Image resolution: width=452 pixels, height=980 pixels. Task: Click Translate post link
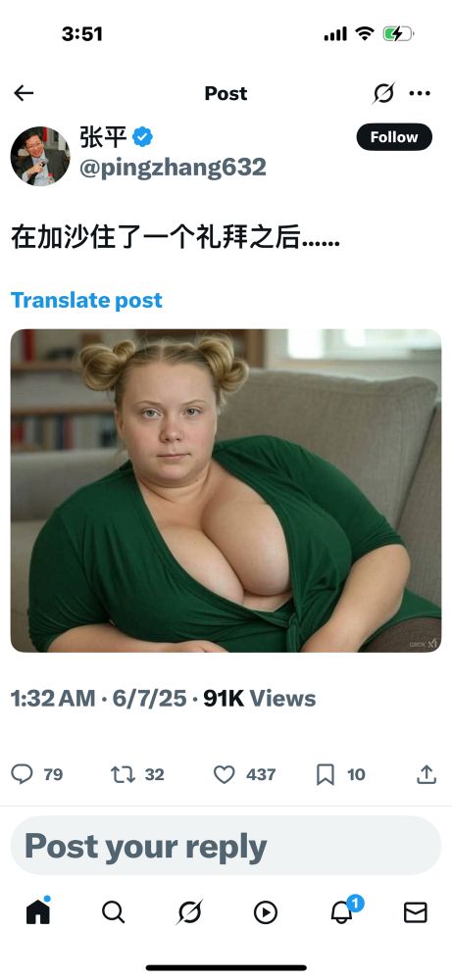coord(86,300)
